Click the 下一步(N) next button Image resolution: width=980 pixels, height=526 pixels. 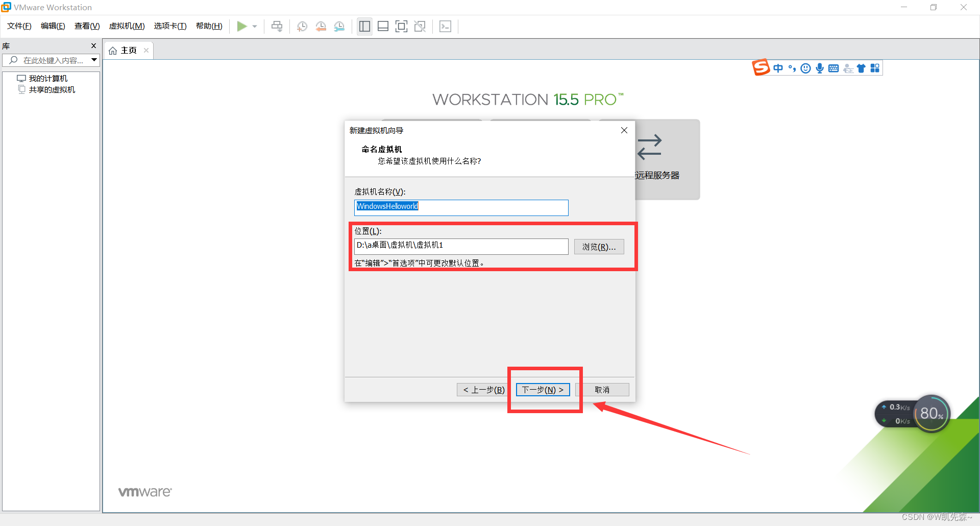pos(543,390)
